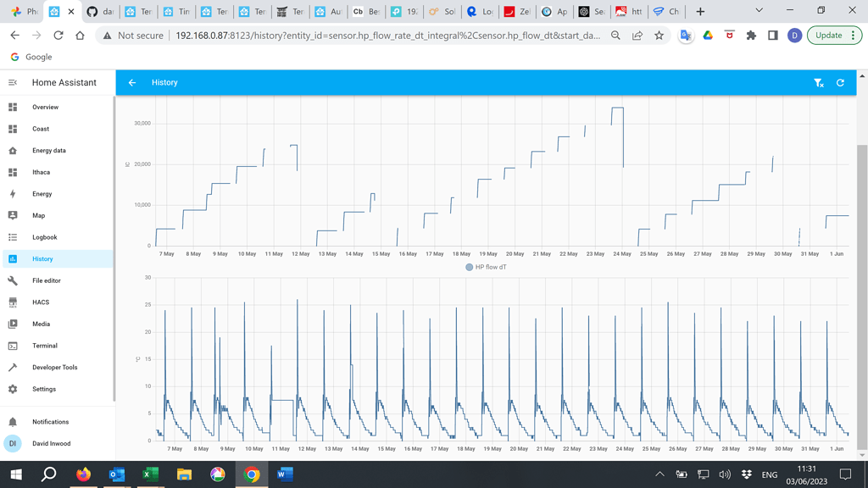Open Chrome's tab search chevron
Viewport: 868px width, 488px height.
[759, 12]
